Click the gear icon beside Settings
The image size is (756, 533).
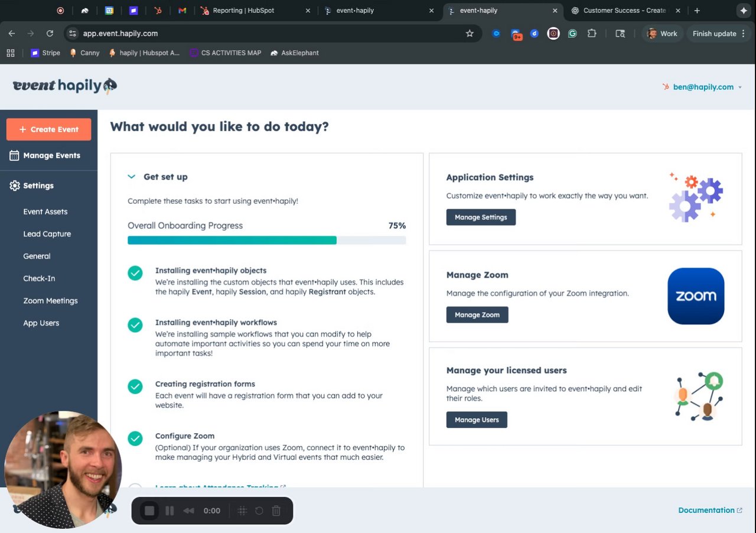pyautogui.click(x=14, y=186)
